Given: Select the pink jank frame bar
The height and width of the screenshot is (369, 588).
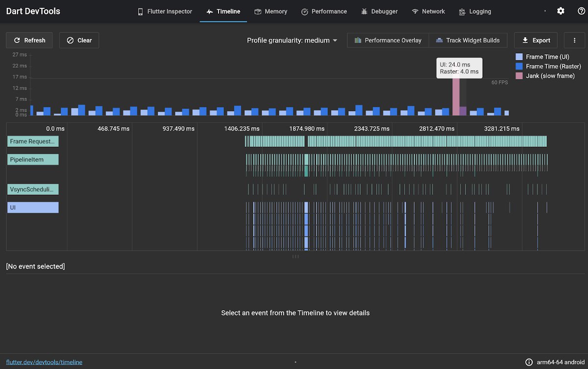Looking at the screenshot, I should click(456, 96).
